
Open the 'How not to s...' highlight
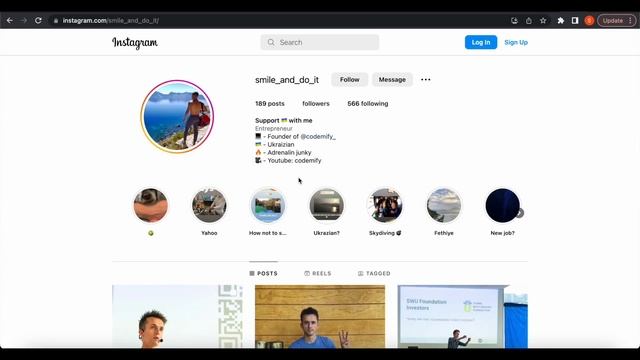[268, 205]
